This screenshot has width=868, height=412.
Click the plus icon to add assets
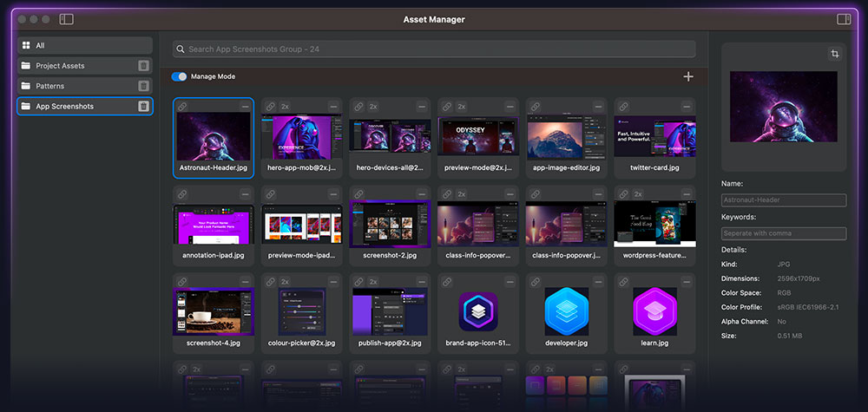[x=688, y=76]
